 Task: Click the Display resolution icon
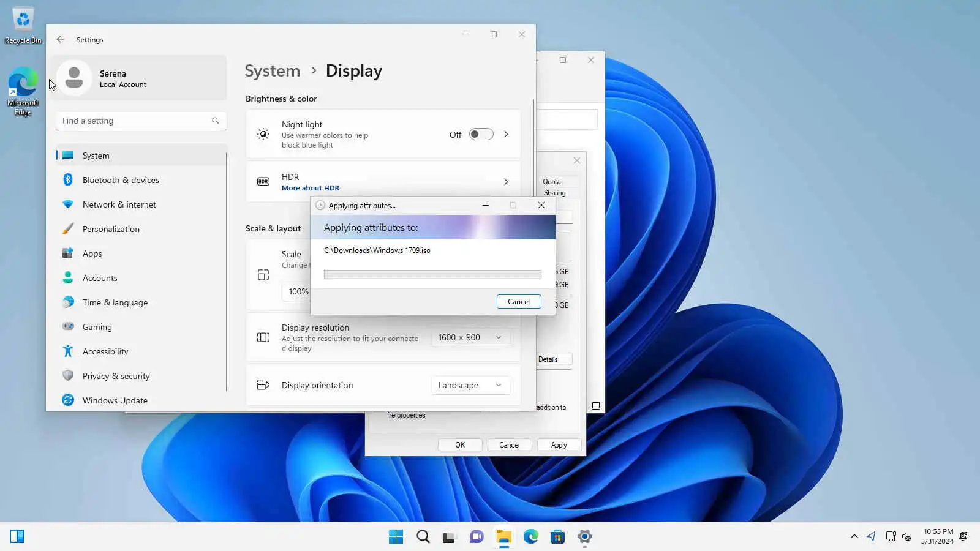[263, 337]
